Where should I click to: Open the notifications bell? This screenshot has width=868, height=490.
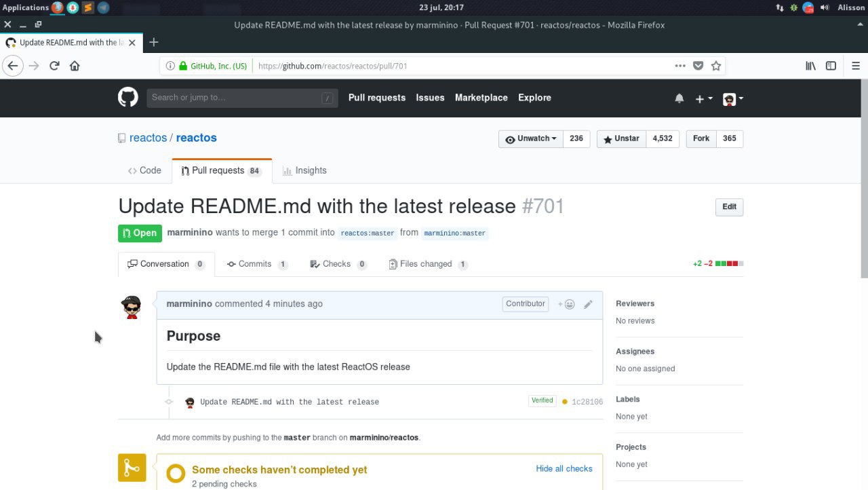point(679,98)
